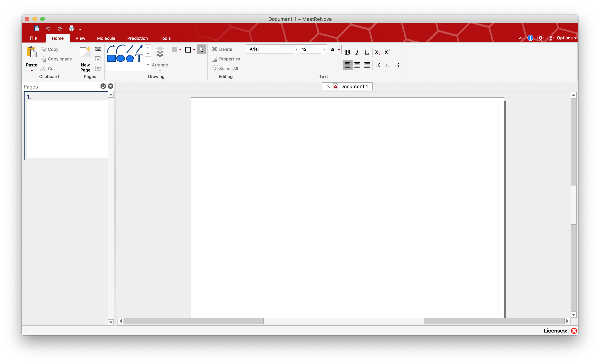
Task: Select the Polygon drawing tool
Action: 130,59
